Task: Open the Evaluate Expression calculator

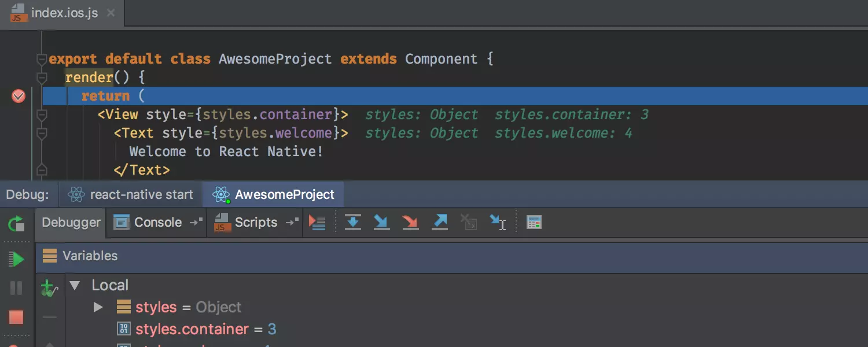Action: [534, 223]
